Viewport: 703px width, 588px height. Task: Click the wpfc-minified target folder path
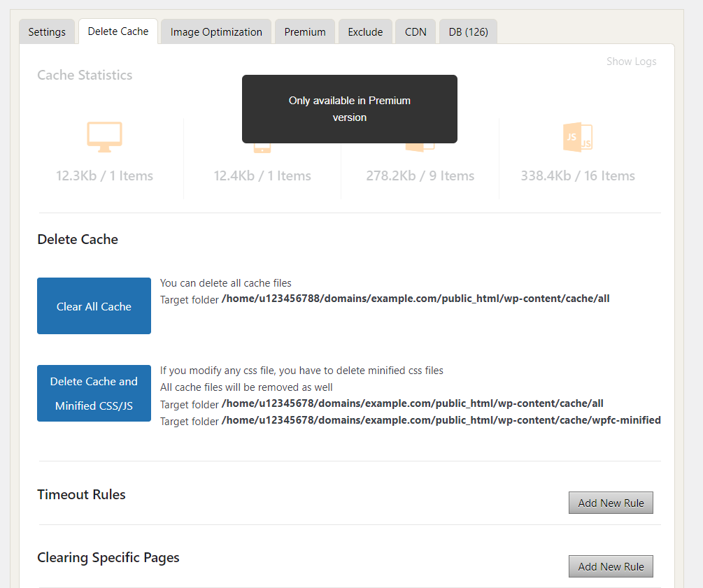[441, 420]
